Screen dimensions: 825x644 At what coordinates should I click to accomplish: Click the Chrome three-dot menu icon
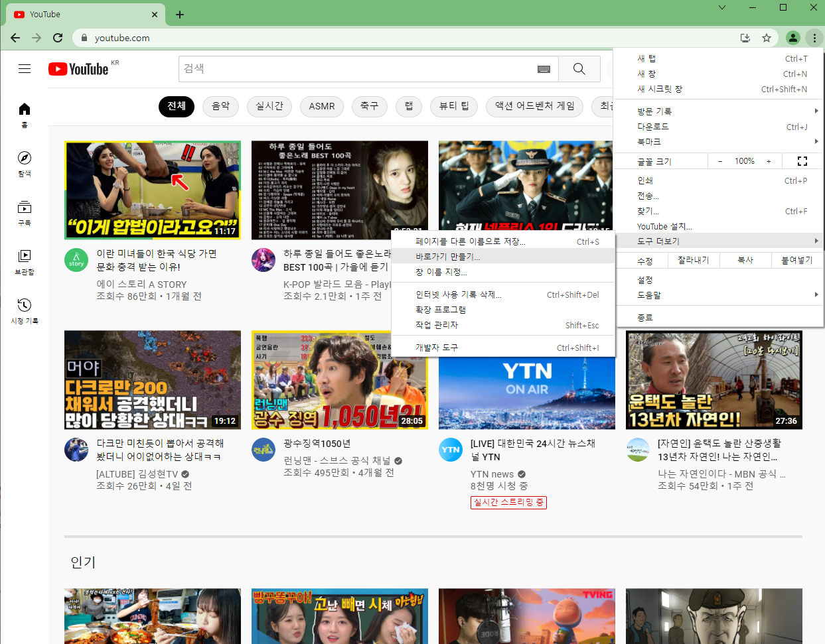pyautogui.click(x=814, y=38)
